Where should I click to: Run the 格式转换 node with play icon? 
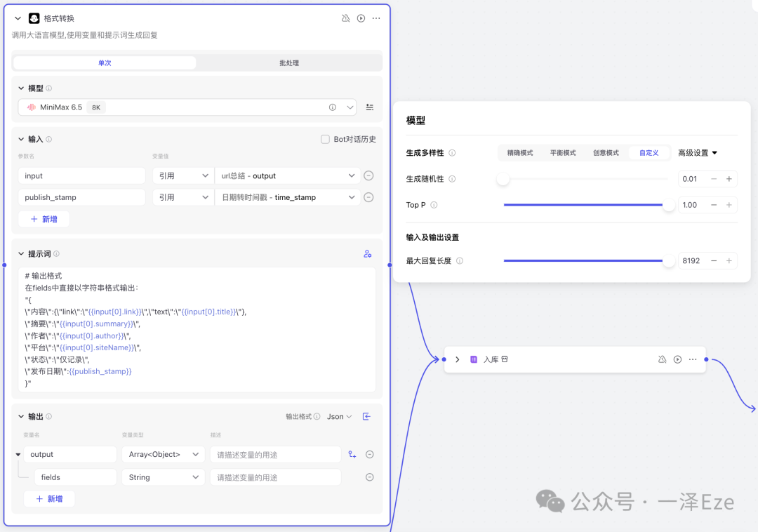[361, 18]
